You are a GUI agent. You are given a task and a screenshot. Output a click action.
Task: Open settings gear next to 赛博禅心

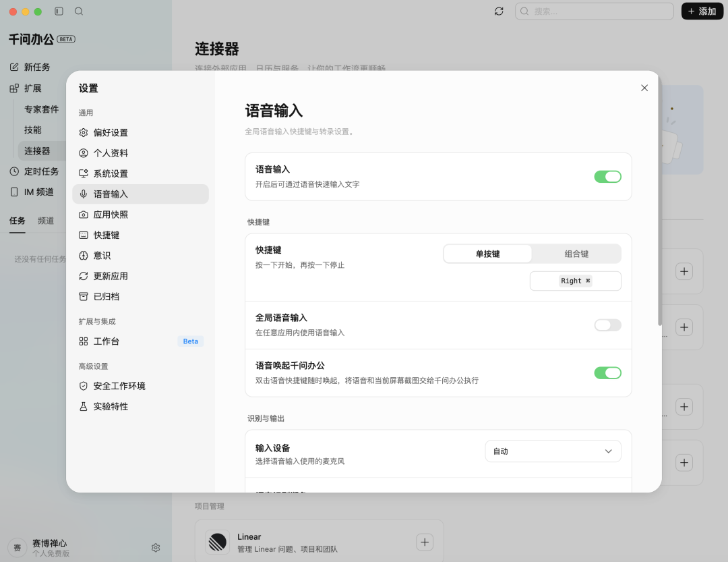pyautogui.click(x=156, y=548)
